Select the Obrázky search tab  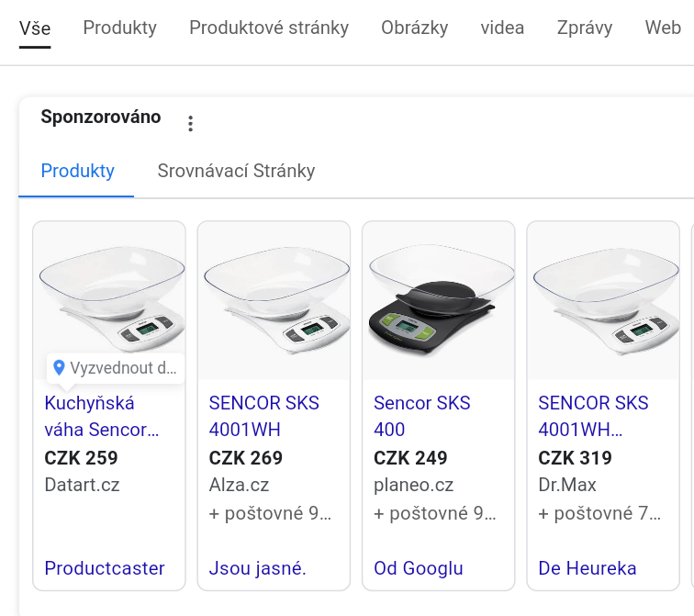pos(415,28)
